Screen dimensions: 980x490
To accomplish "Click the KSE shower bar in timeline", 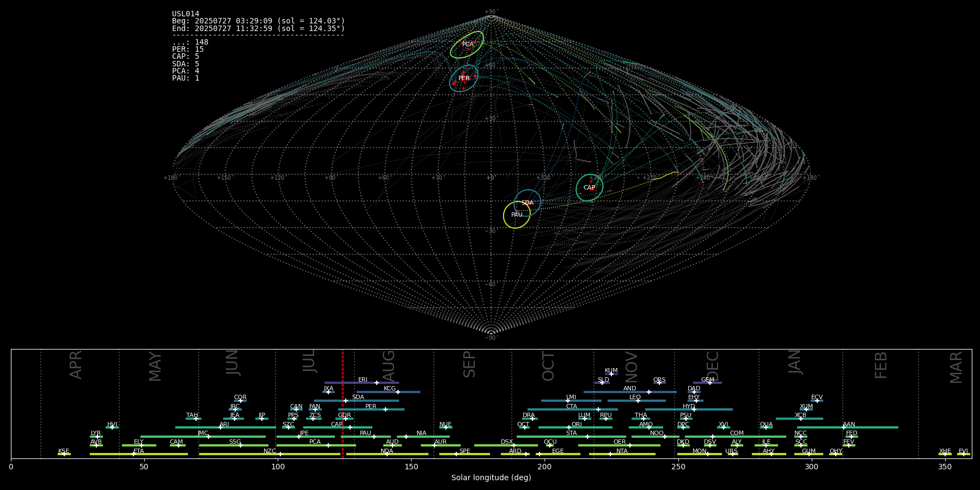I will pyautogui.click(x=64, y=454).
